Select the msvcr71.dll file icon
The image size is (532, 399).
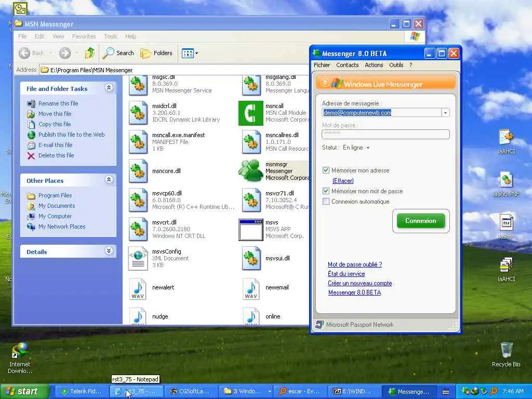click(x=251, y=200)
